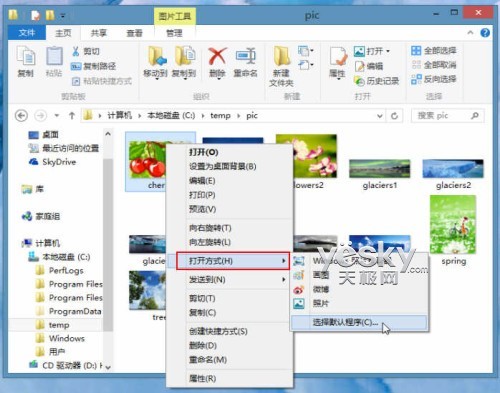This screenshot has height=393, width=500.
Task: Click the 属性 properties ribbon icon
Action: 337,63
